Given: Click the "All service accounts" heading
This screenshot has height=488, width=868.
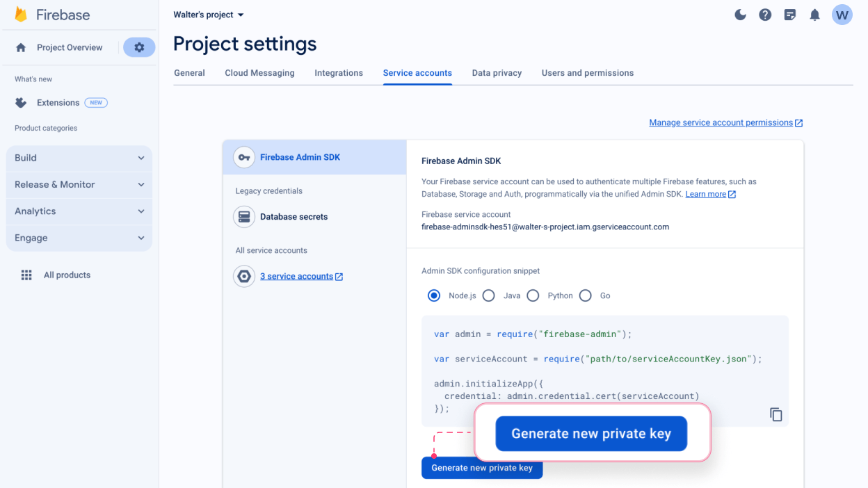Looking at the screenshot, I should click(271, 250).
